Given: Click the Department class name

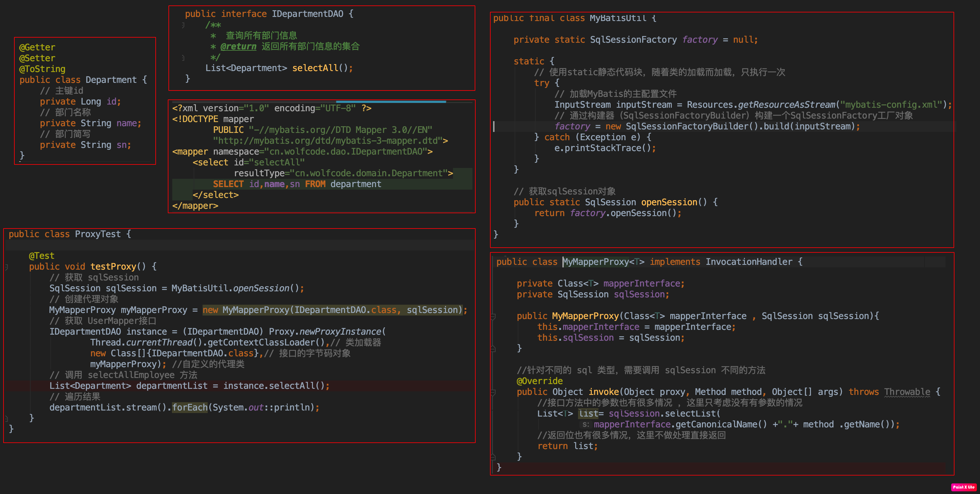Looking at the screenshot, I should [111, 80].
